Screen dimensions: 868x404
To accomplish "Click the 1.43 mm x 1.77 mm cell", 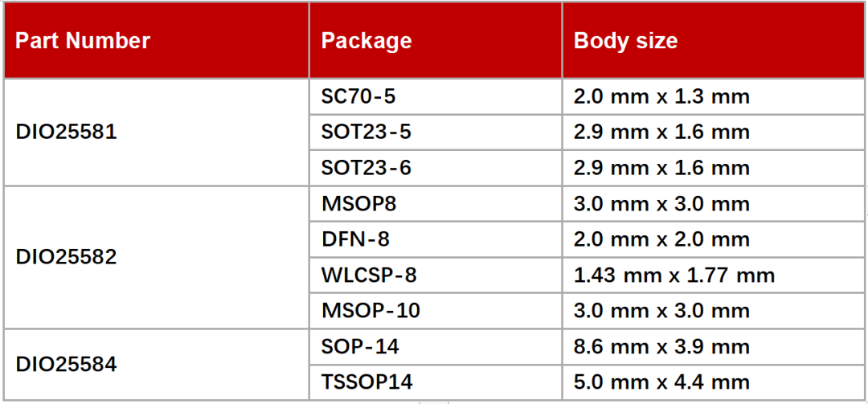I will tap(674, 275).
